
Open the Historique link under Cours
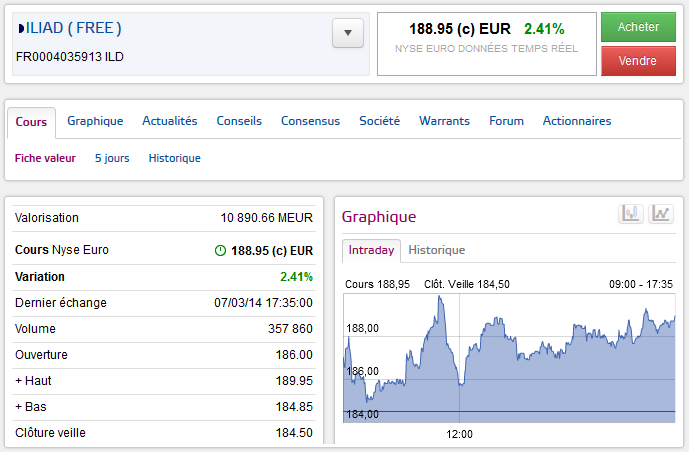point(174,158)
